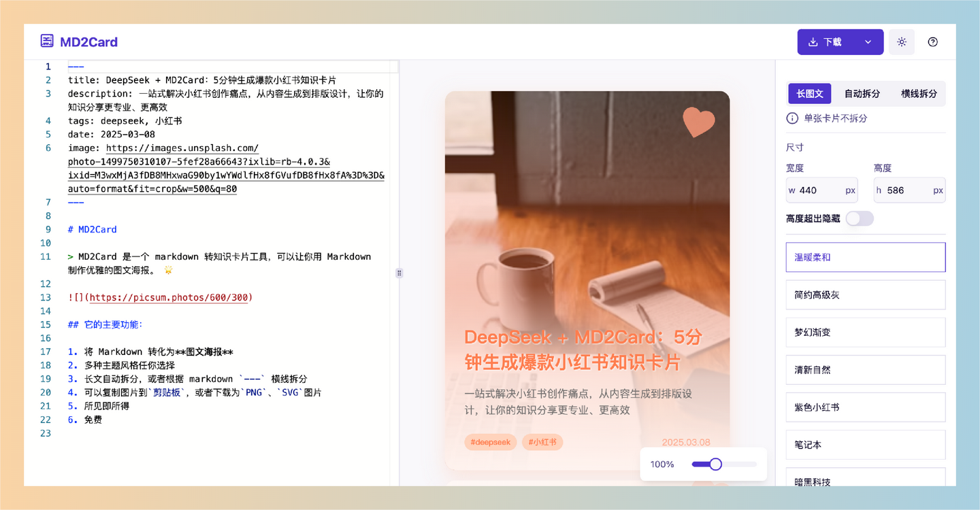Click the heart icon on the card

click(x=699, y=122)
